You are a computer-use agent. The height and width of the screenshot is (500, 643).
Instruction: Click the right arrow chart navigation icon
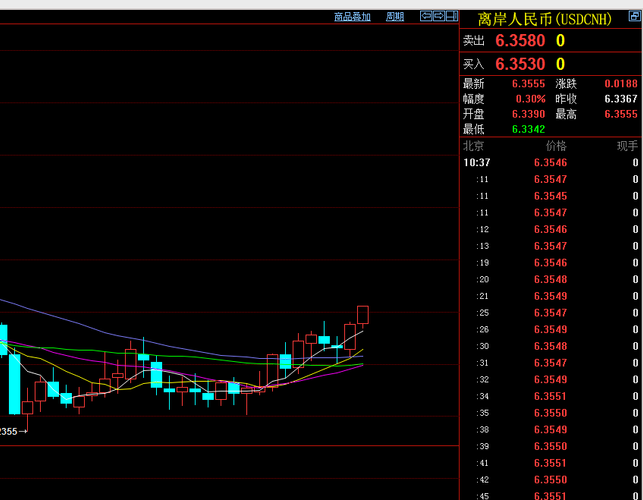(x=439, y=16)
